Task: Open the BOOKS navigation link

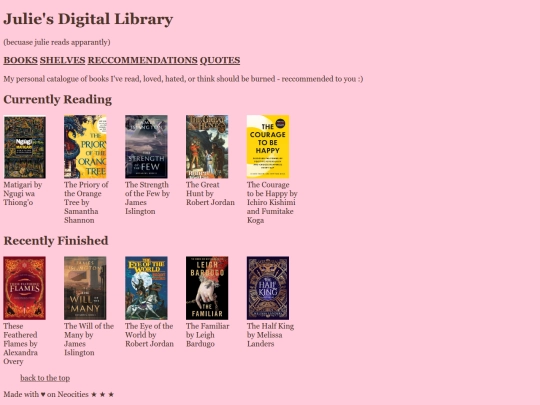Action: 20,60
